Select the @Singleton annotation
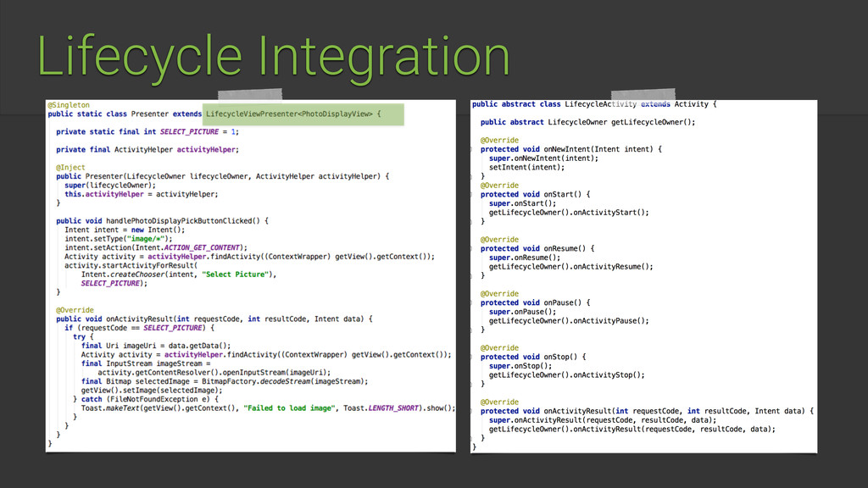The height and width of the screenshot is (488, 868). tap(69, 104)
